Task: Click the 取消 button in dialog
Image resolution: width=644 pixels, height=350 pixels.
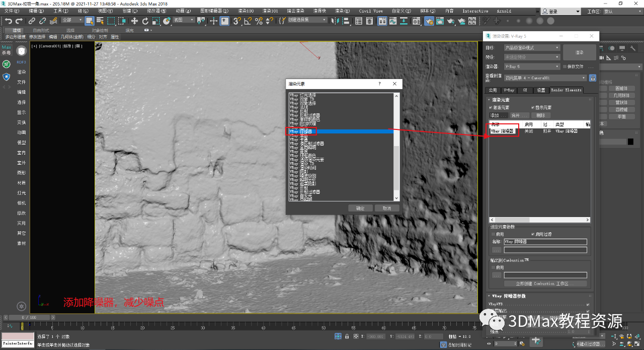Action: click(386, 208)
